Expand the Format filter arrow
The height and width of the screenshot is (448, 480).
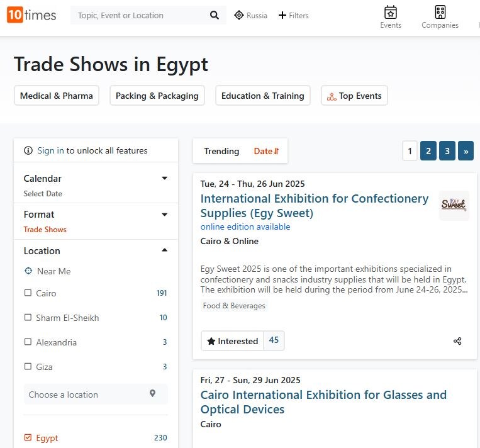[164, 215]
